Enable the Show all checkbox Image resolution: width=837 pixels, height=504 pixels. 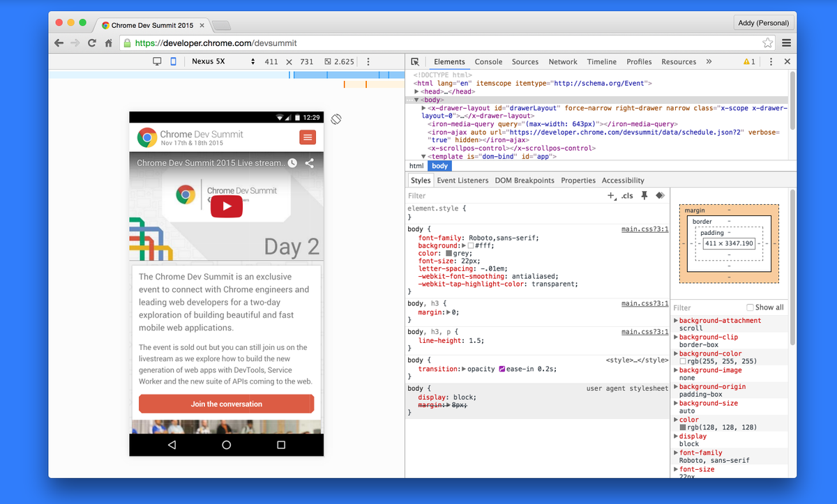coord(750,307)
